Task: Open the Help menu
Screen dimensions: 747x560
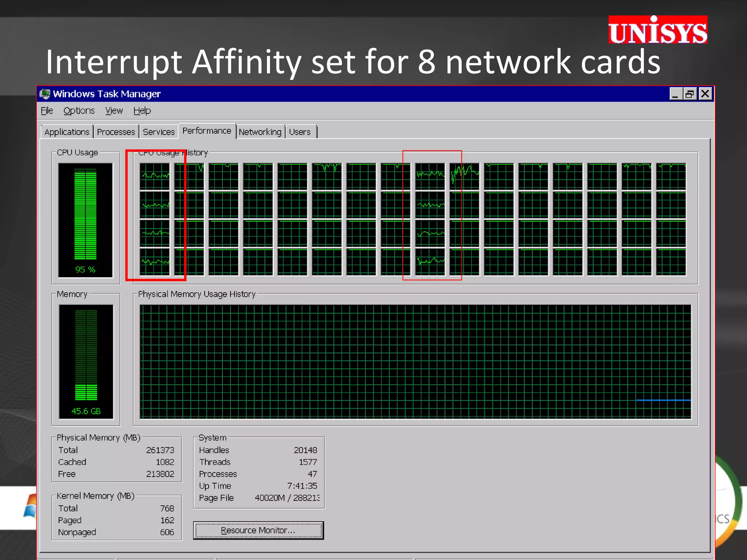Action: (x=142, y=110)
